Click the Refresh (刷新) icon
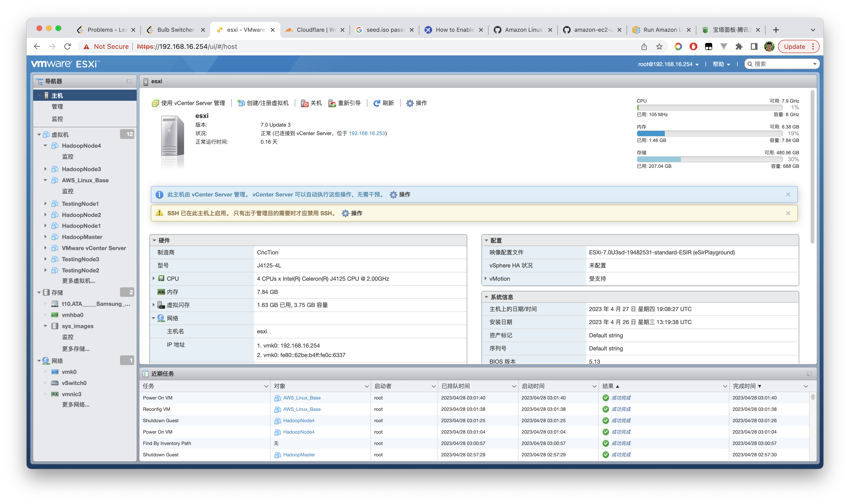 point(376,103)
